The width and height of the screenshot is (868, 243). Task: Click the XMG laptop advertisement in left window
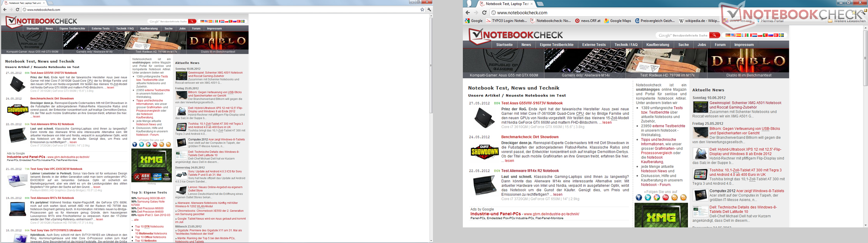[x=152, y=165]
